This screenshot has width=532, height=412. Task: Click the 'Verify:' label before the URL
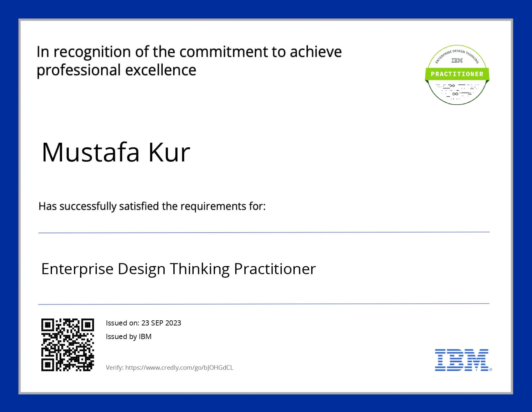point(115,367)
